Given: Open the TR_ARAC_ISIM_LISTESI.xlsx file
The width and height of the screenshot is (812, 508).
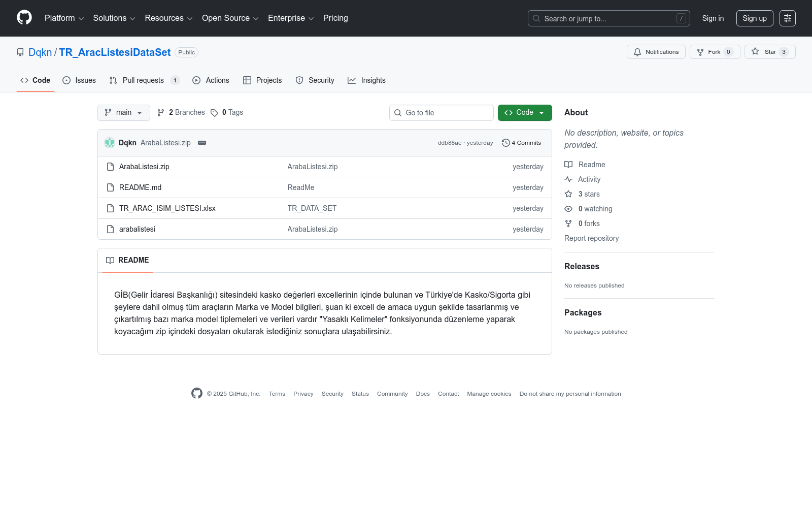Looking at the screenshot, I should point(167,208).
